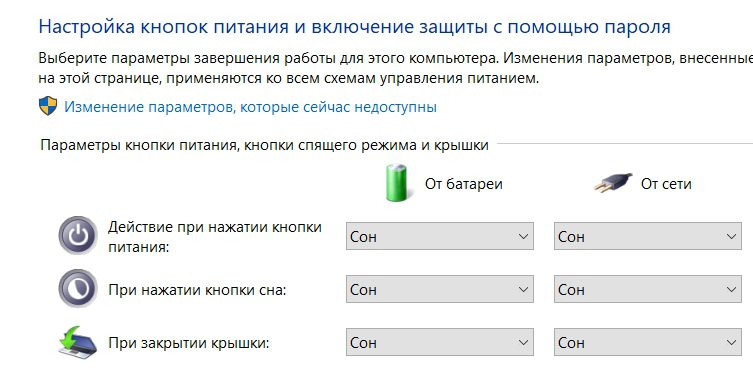Click the sleep button moon icon
The height and width of the screenshot is (379, 753).
(78, 288)
